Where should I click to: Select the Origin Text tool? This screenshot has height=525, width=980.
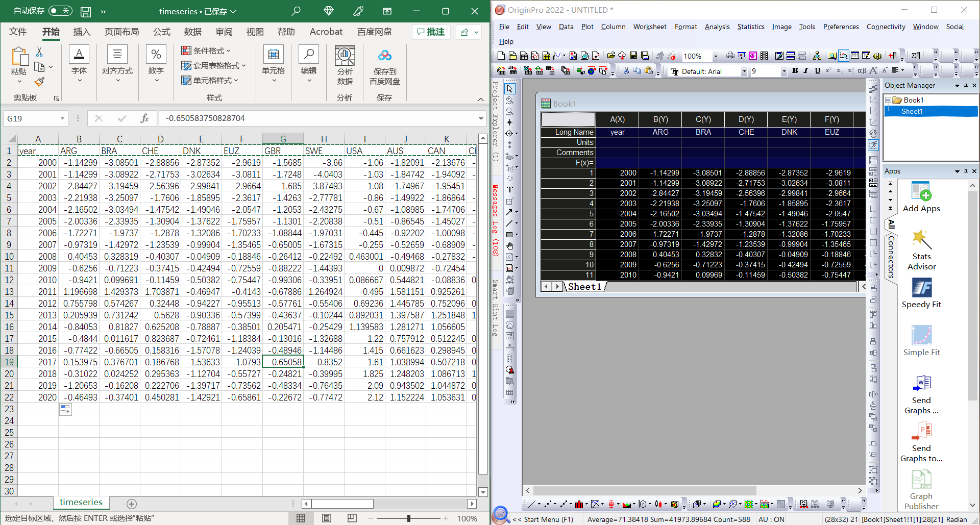tap(509, 190)
